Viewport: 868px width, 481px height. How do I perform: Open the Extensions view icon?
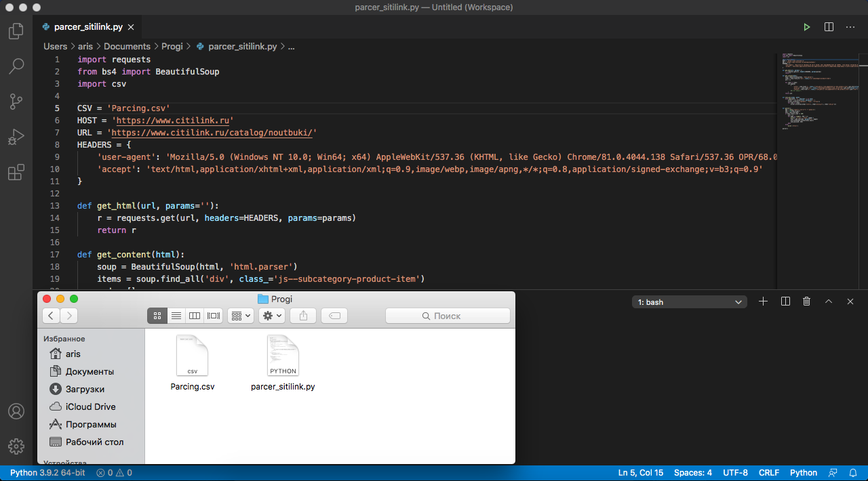(16, 173)
